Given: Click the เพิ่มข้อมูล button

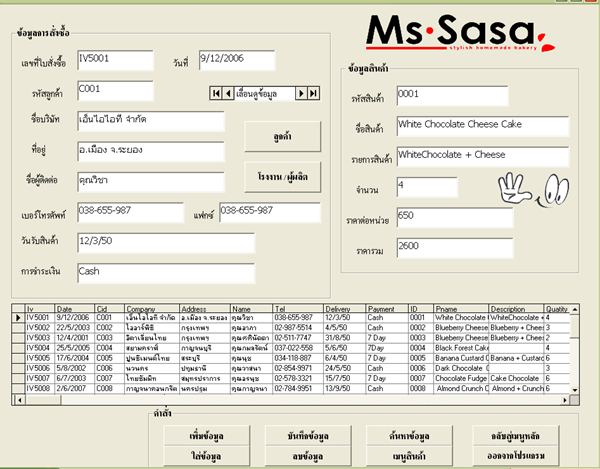Looking at the screenshot, I should [207, 436].
